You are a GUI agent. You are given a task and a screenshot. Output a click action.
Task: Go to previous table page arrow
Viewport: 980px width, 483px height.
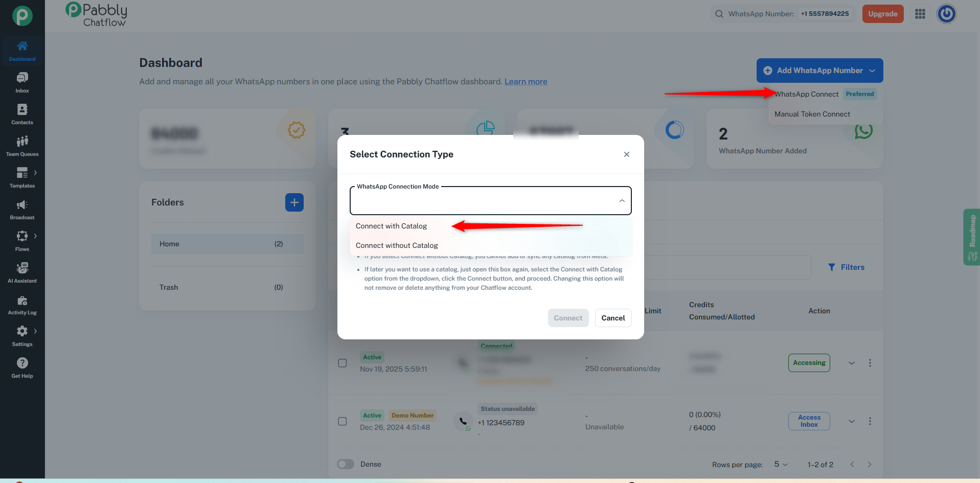point(852,464)
